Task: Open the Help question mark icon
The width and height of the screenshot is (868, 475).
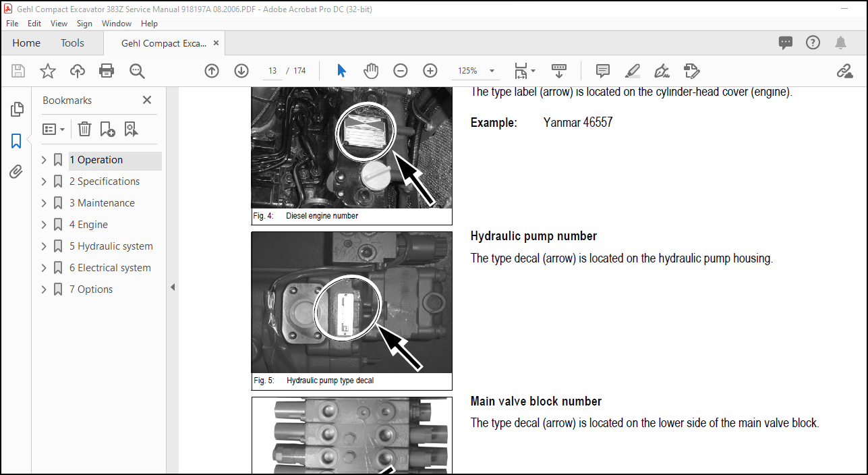Action: click(813, 43)
